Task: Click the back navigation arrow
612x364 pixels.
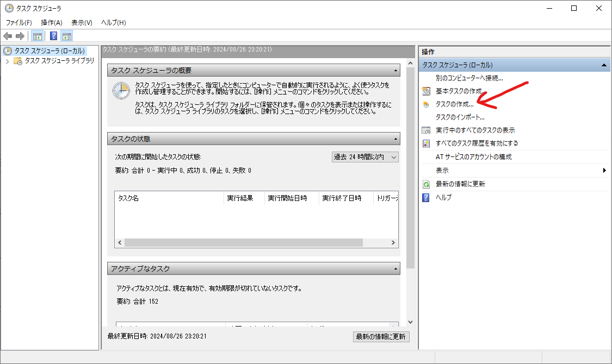Action: pyautogui.click(x=8, y=35)
